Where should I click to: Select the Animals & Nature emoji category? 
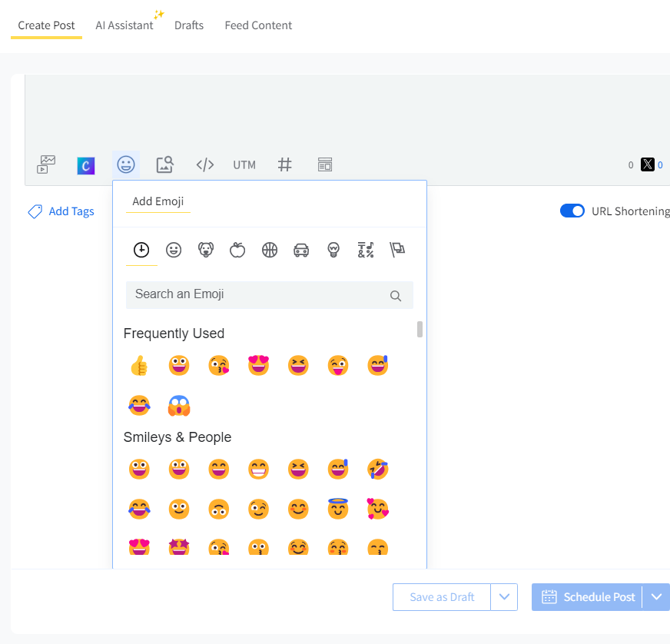[x=206, y=250]
